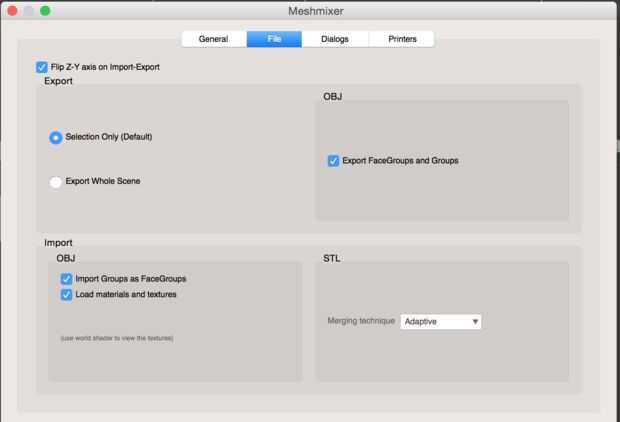
Task: Click the OBJ label in Import section
Action: point(66,259)
